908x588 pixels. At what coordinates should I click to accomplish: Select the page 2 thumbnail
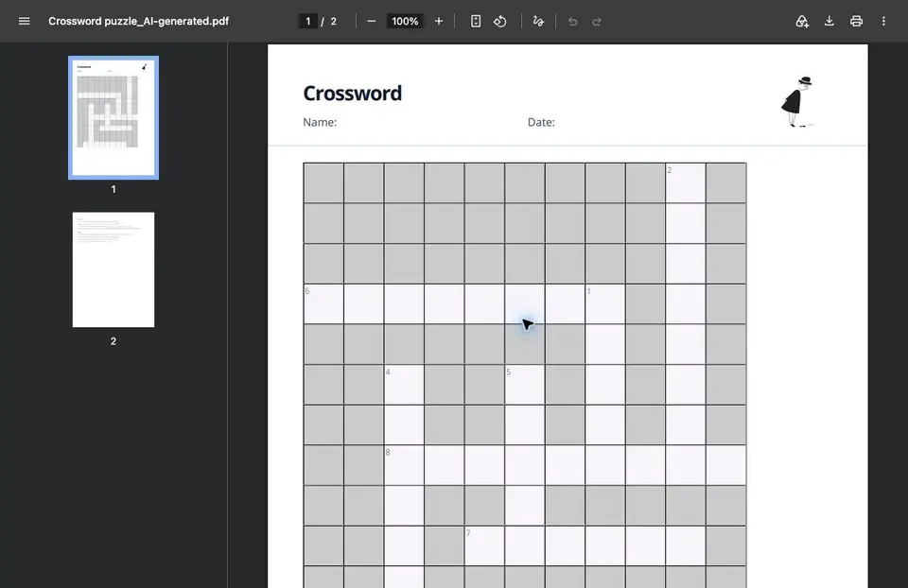tap(113, 269)
